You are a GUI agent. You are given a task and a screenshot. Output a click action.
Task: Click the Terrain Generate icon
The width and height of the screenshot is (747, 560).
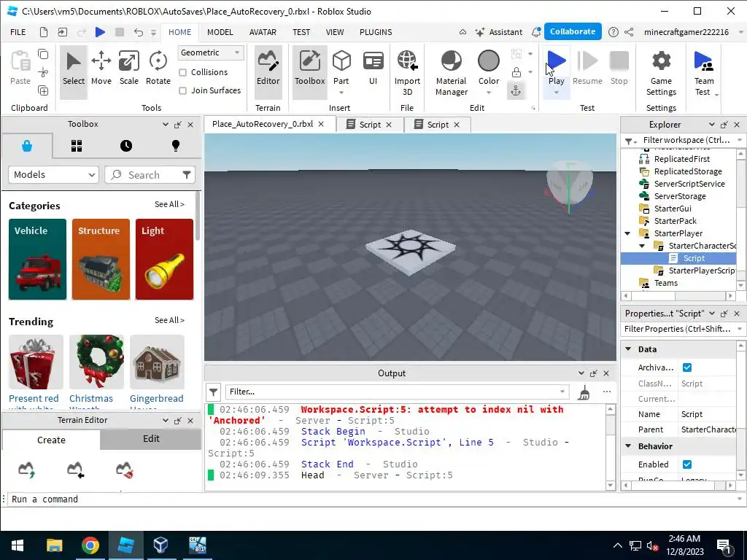coord(26,470)
